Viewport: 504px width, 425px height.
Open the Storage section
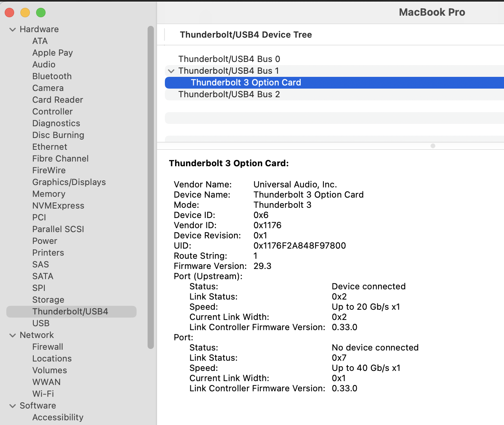pyautogui.click(x=48, y=300)
